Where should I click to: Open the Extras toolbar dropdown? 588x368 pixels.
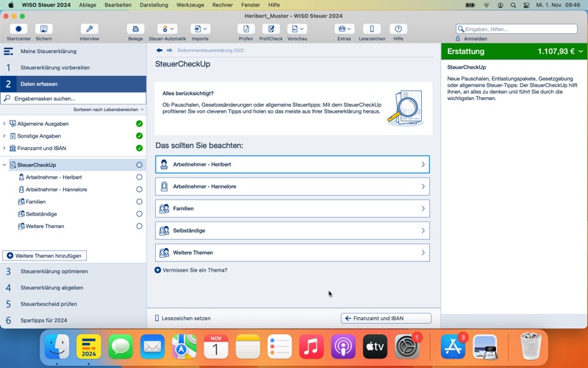tap(344, 29)
